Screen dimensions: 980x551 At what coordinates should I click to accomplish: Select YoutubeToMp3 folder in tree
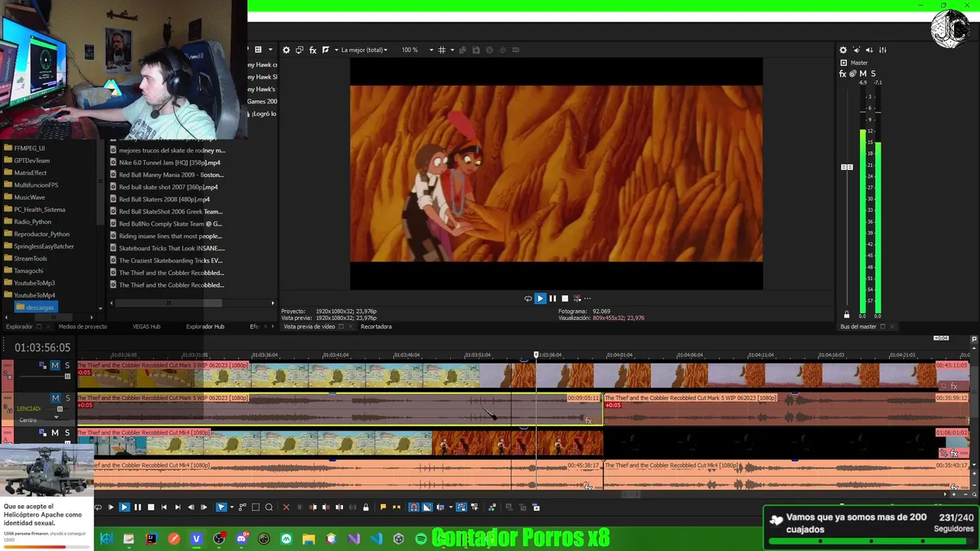click(x=34, y=283)
